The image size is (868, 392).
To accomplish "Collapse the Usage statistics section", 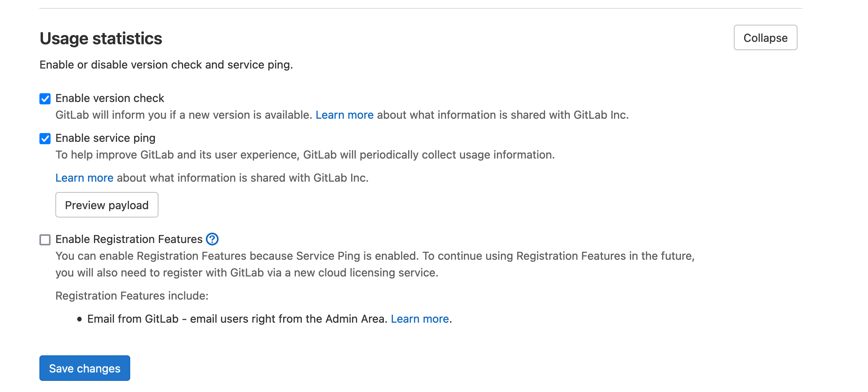I will tap(765, 37).
